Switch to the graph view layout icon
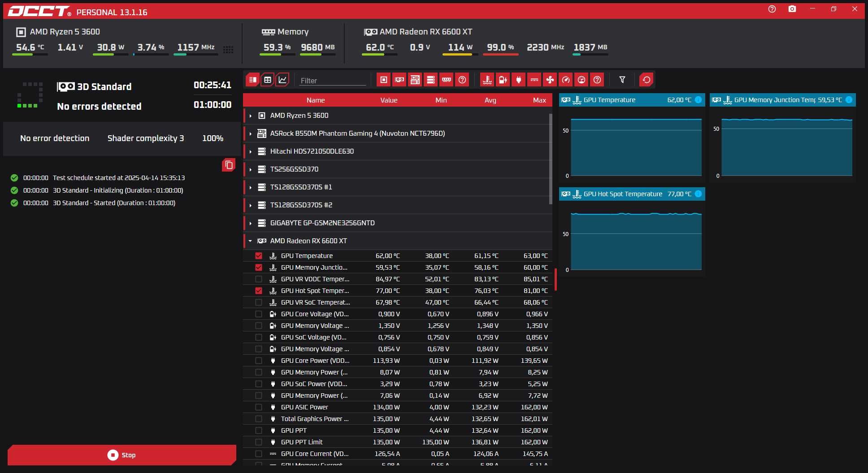868x473 pixels. point(282,80)
